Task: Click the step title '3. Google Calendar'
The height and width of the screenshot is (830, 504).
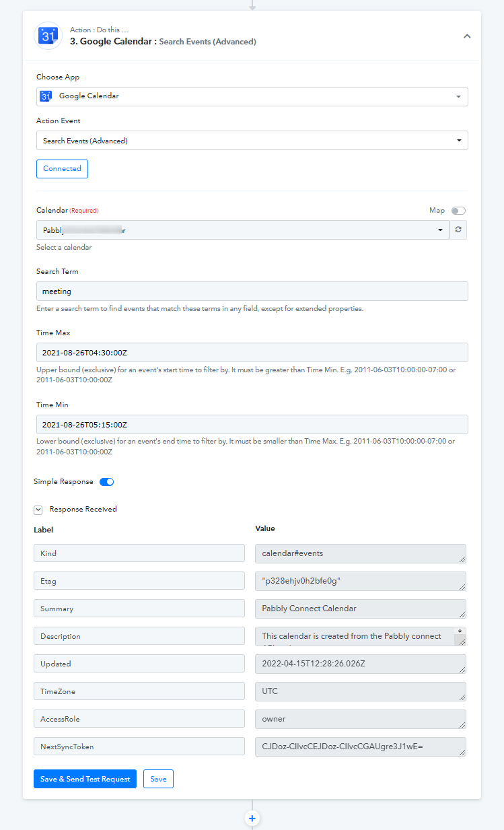Action: pos(113,41)
